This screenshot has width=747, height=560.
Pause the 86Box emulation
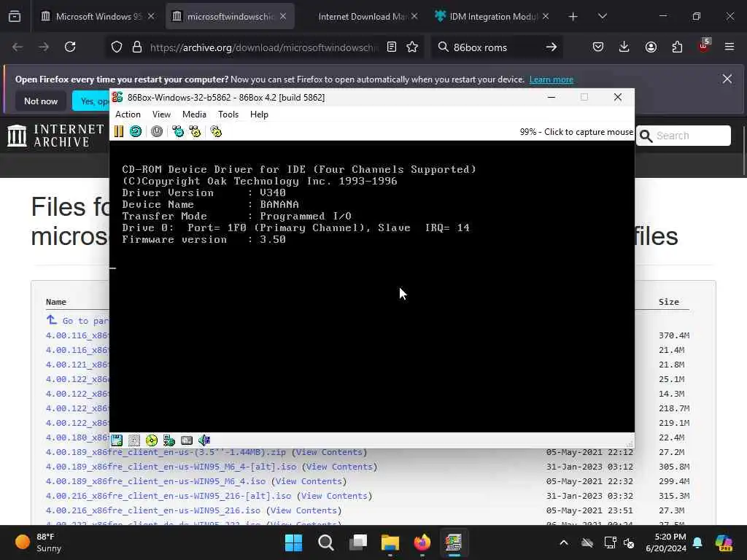click(x=119, y=131)
